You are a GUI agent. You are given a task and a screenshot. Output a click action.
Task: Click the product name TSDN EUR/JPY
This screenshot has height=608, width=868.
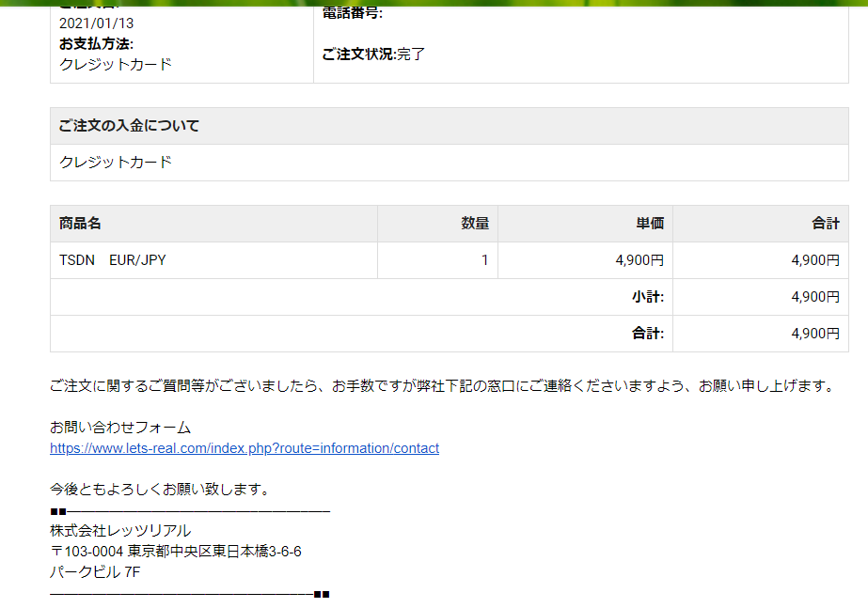(x=112, y=260)
